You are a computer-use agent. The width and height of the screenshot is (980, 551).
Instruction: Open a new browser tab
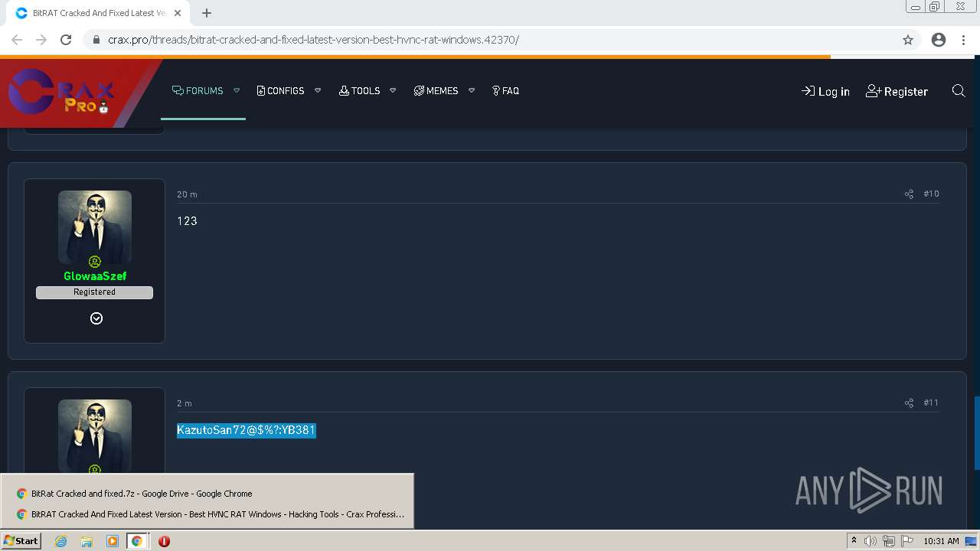pos(206,13)
